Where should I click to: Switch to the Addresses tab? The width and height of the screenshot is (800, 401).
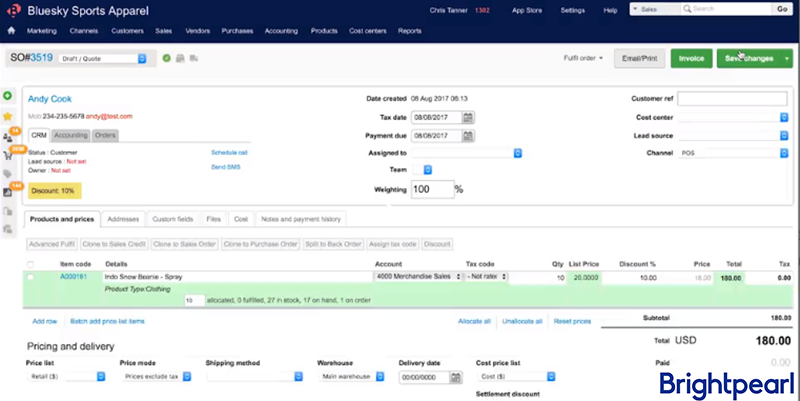[x=123, y=218]
